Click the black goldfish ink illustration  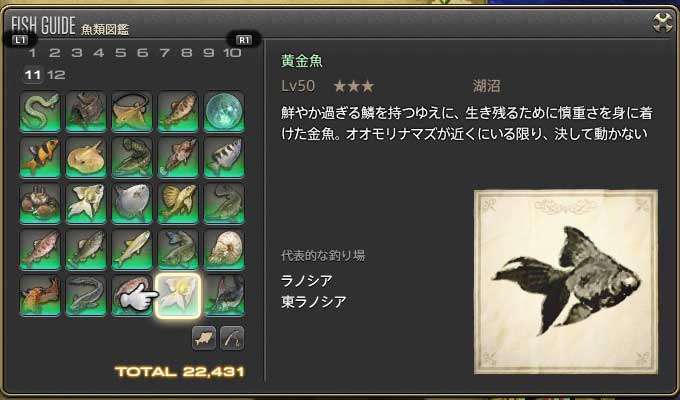(x=566, y=282)
